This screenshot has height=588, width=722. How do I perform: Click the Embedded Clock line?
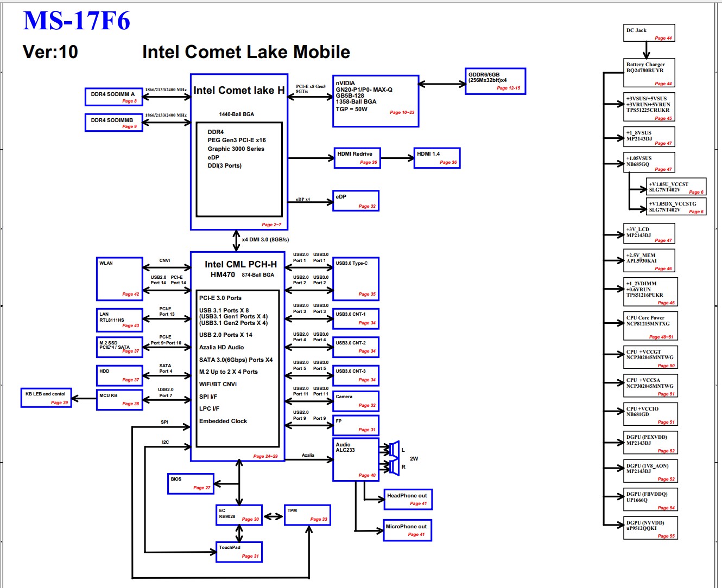tap(223, 421)
